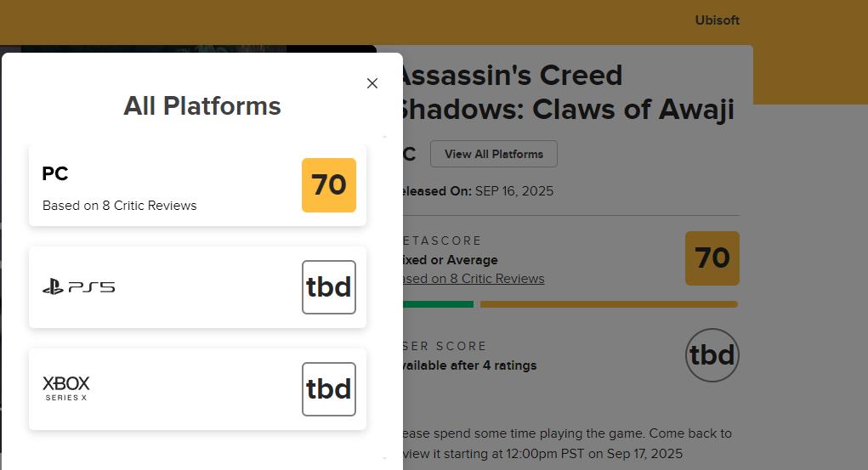Click the All Platforms popup heading

point(202,106)
